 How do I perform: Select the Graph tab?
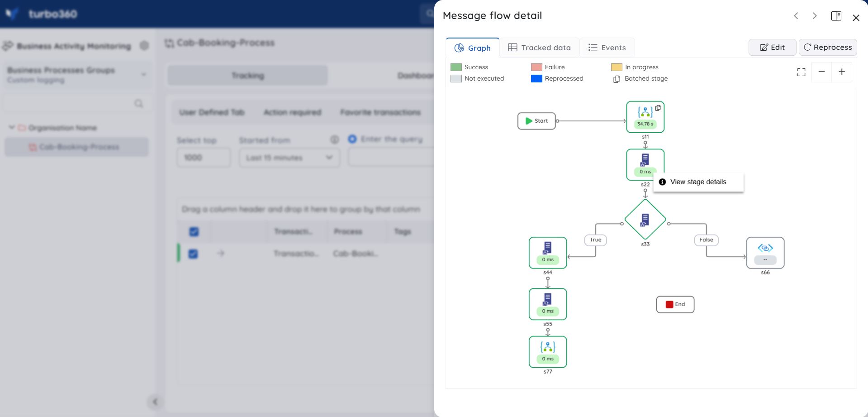[473, 48]
